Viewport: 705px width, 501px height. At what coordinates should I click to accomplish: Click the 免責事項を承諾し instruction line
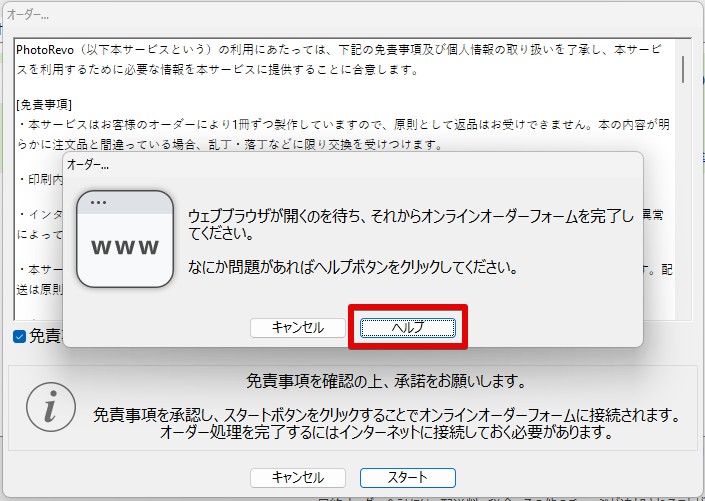pos(386,414)
